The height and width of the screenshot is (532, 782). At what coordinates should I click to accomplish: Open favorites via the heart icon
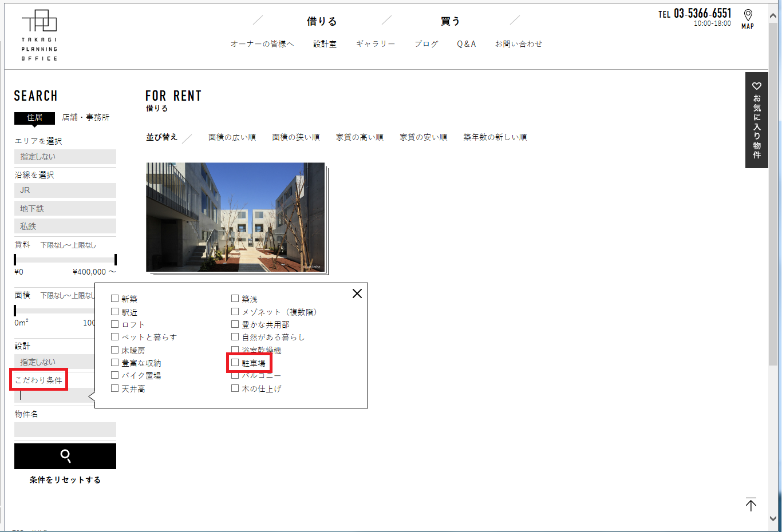[x=757, y=86]
